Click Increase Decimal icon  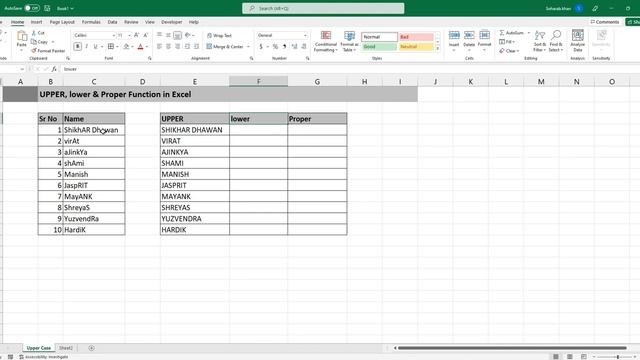coord(294,47)
